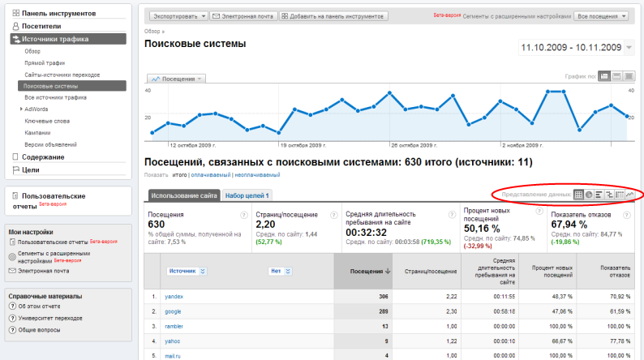This screenshot has width=644, height=360.
Task: Open Сегменты с расширенными настройками in Мои настройки
Action: pyautogui.click(x=54, y=257)
